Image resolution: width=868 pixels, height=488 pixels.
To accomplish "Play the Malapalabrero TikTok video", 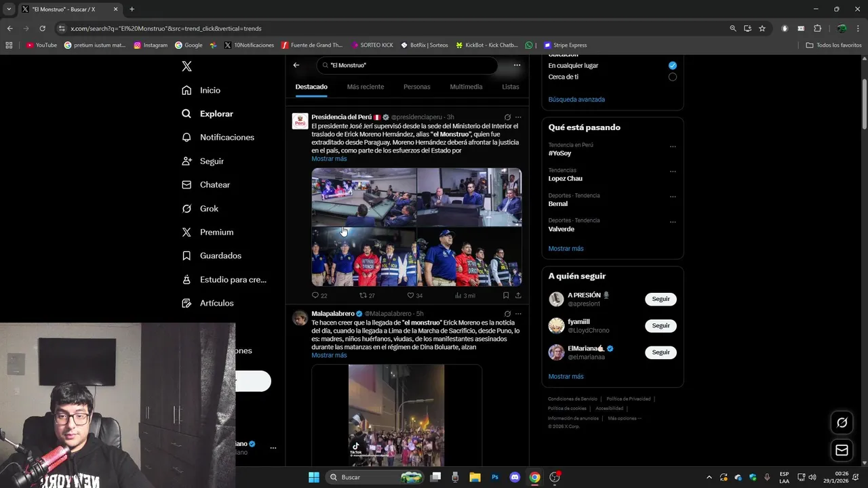I will [397, 415].
